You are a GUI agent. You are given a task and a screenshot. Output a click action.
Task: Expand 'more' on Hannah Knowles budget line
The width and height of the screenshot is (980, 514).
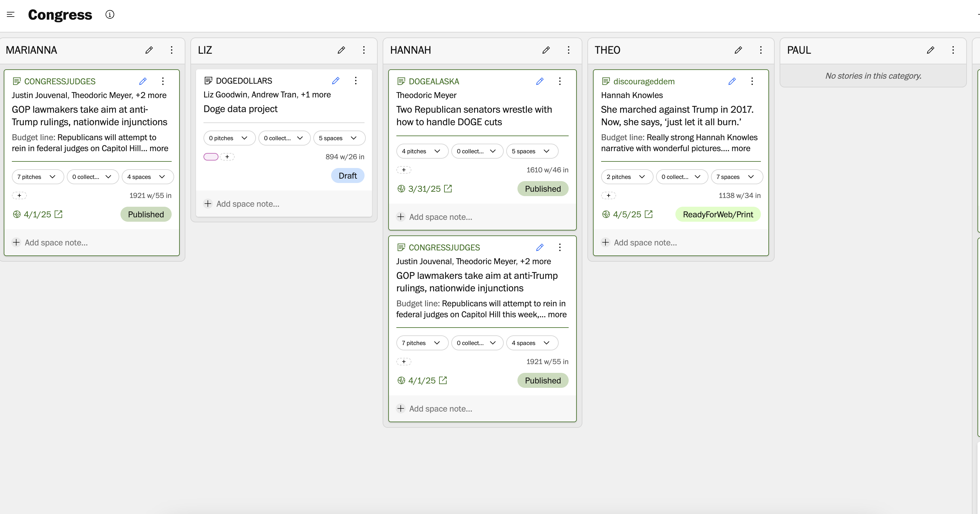(741, 149)
